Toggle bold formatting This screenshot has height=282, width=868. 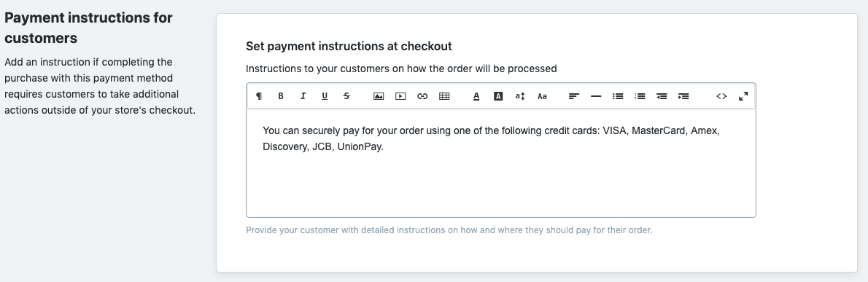281,96
